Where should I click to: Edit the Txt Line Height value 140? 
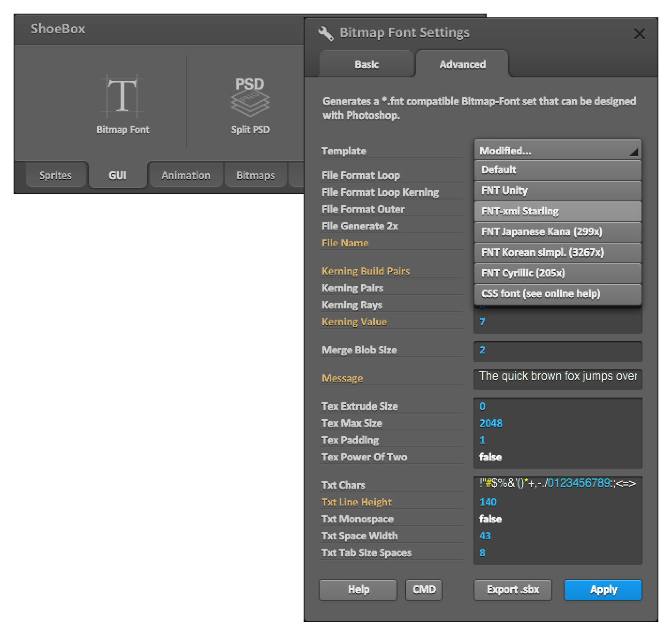(557, 502)
